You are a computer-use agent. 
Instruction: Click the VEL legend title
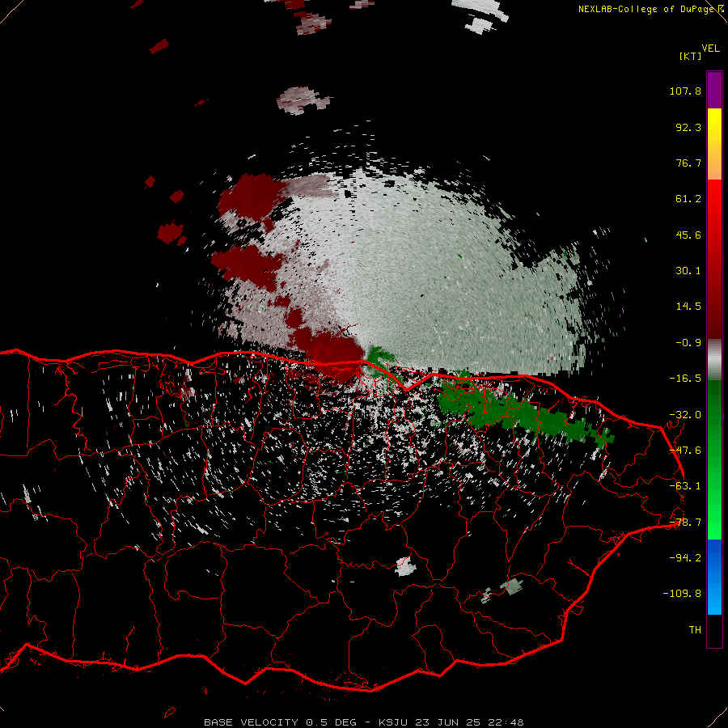click(x=710, y=49)
